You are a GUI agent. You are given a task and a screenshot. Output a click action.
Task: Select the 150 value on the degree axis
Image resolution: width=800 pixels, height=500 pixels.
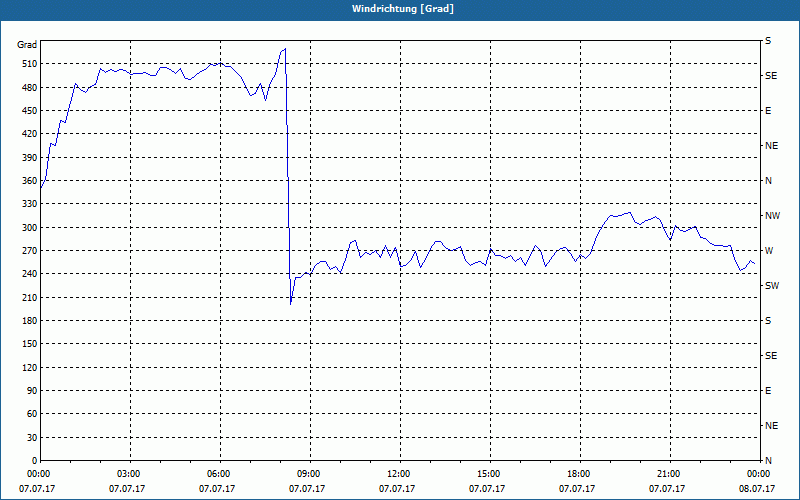coord(29,344)
